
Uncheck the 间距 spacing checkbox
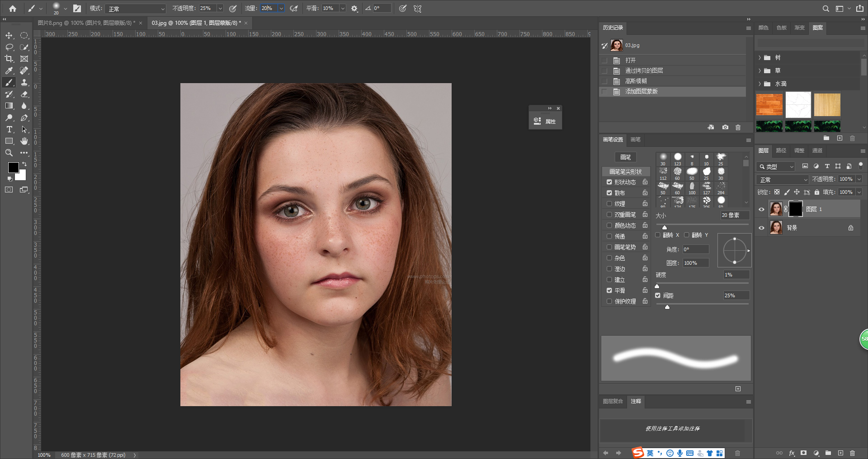tap(658, 295)
